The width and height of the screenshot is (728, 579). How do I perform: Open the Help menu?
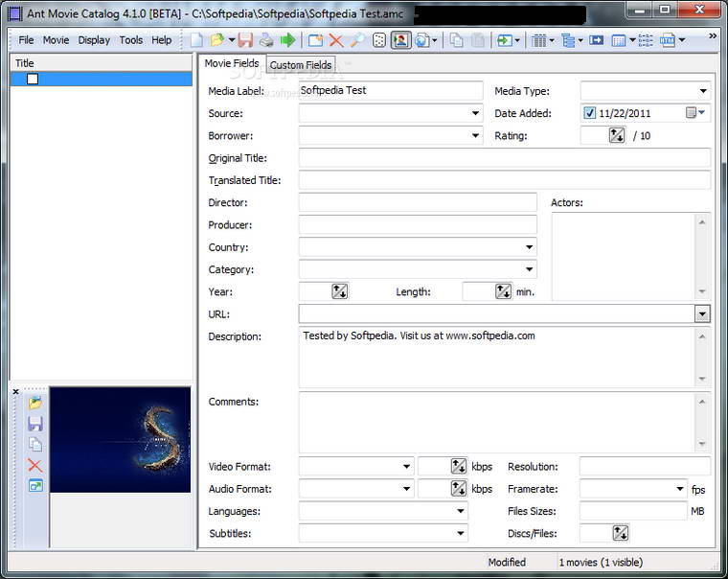point(162,40)
